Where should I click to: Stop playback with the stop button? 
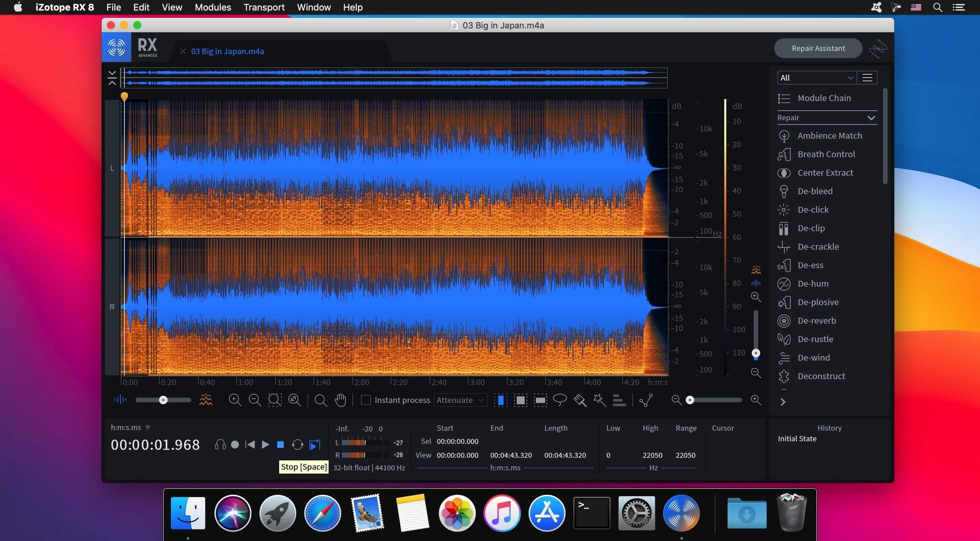280,444
